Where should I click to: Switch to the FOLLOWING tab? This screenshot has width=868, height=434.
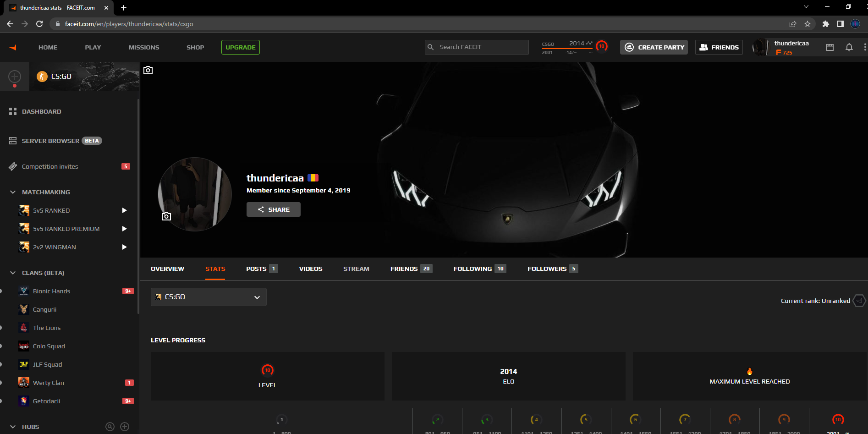pos(480,269)
